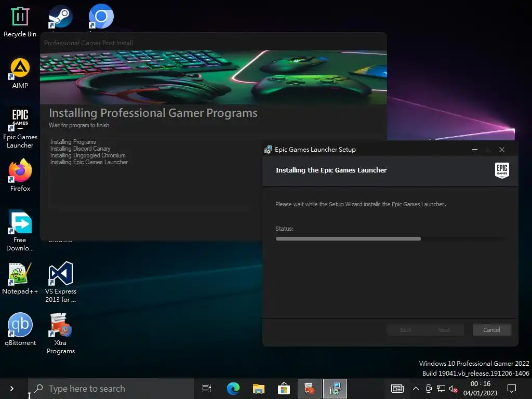Open Notepad++ desktop shortcut
The image size is (532, 399).
[20, 278]
